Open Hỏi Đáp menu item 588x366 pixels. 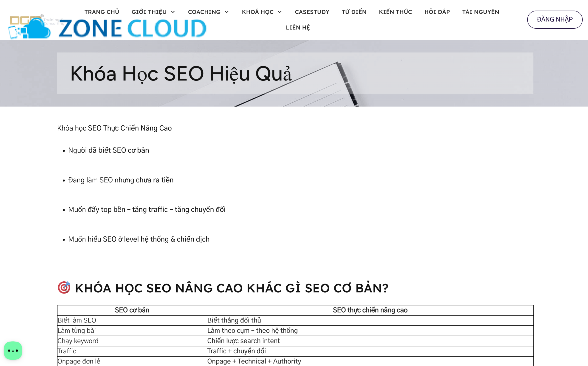point(437,12)
